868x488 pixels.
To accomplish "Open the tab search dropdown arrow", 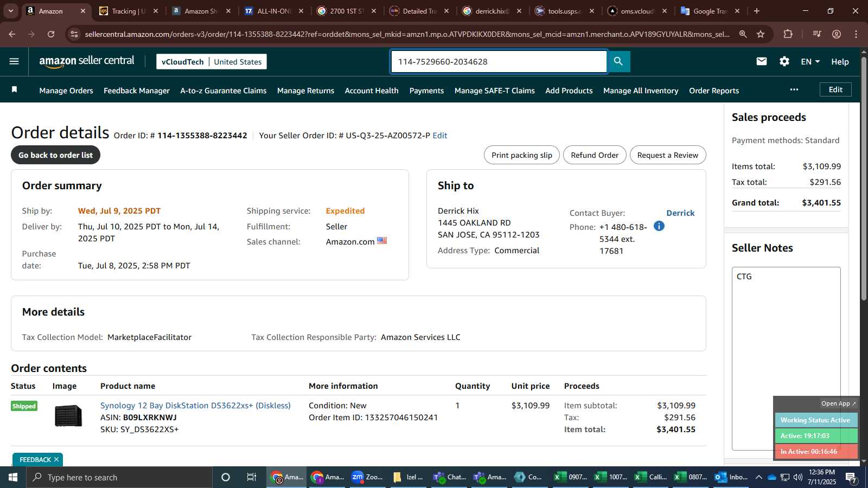I will tap(10, 11).
